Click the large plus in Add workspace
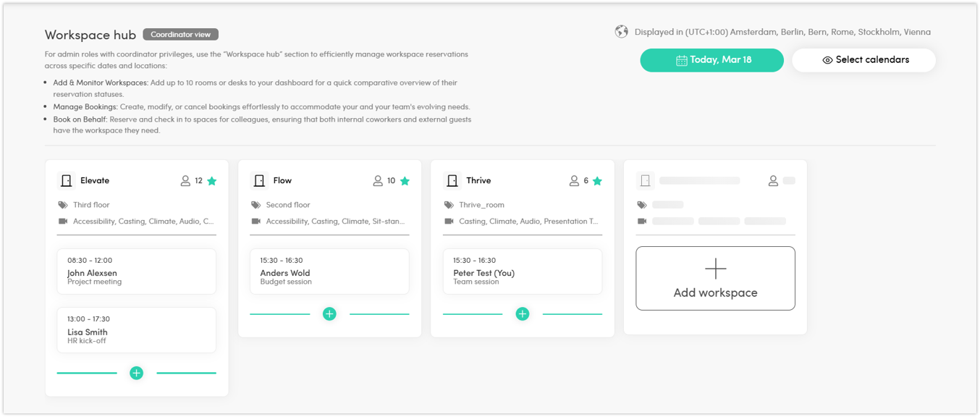 [715, 269]
